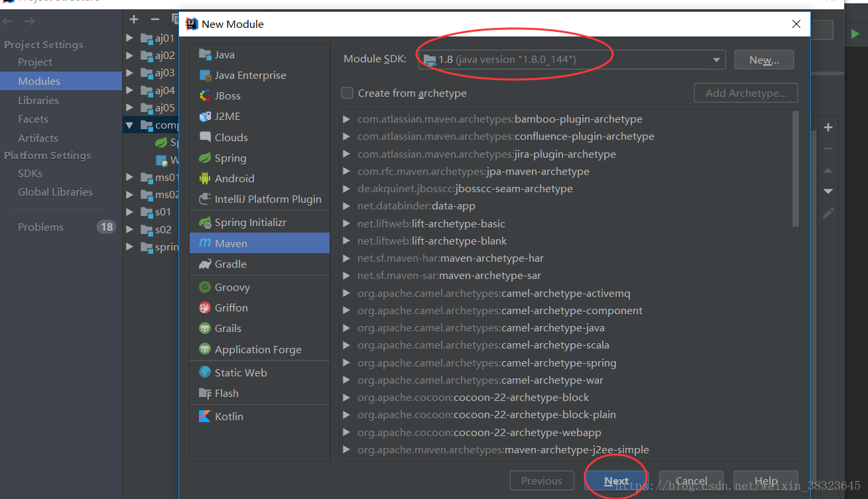Click the remove module minus icon
Viewport: 868px width, 499px height.
pyautogui.click(x=155, y=19)
